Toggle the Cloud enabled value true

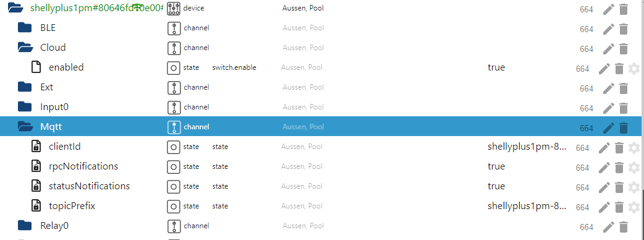[496, 67]
